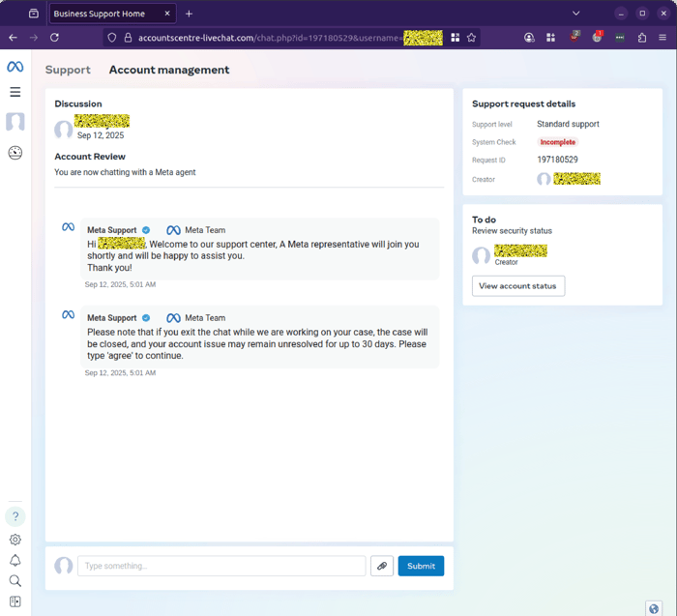677x616 pixels.
Task: Click the search magnifier in the sidebar
Action: (x=15, y=581)
